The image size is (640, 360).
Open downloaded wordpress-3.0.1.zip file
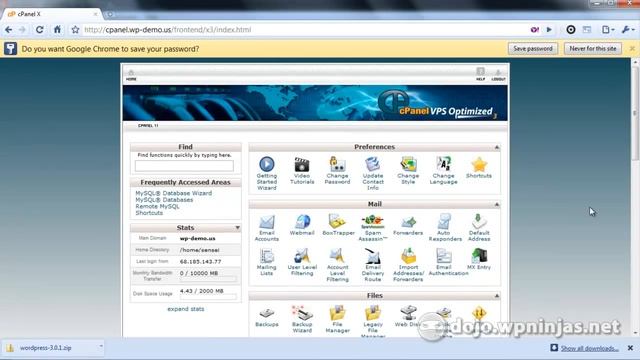point(45,348)
